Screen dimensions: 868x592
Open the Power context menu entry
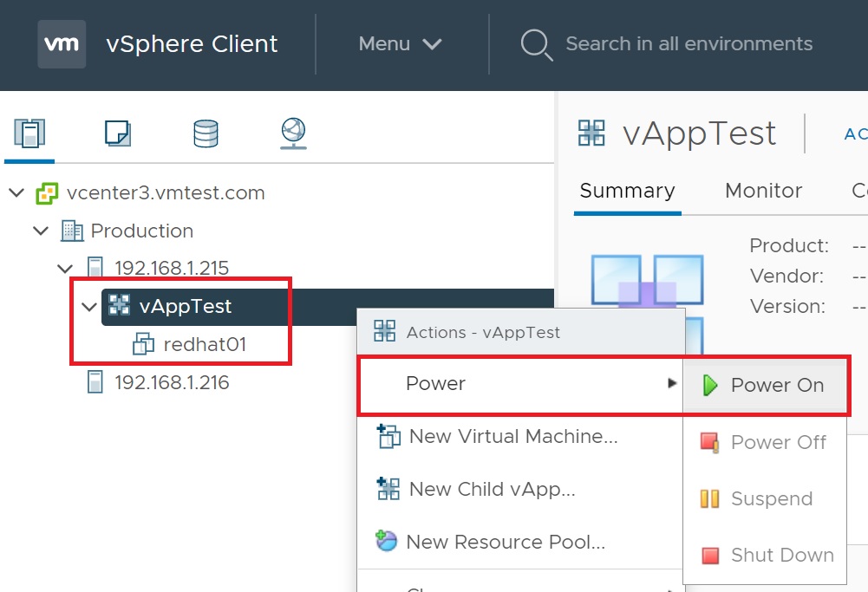click(521, 384)
